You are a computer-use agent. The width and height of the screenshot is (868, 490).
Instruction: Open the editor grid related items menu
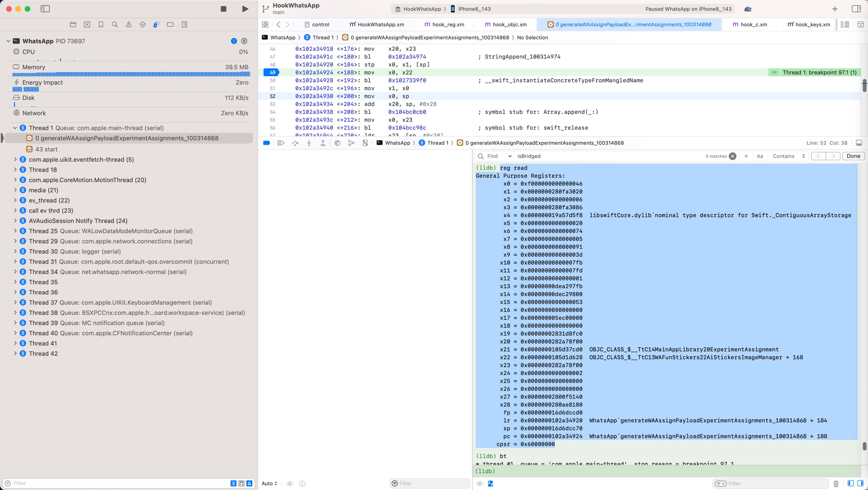(x=265, y=25)
